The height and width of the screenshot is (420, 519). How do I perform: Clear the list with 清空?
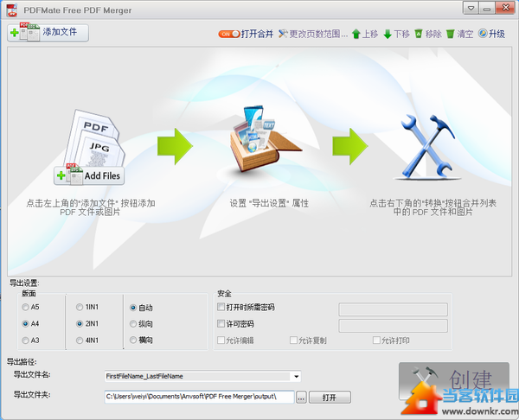(460, 34)
